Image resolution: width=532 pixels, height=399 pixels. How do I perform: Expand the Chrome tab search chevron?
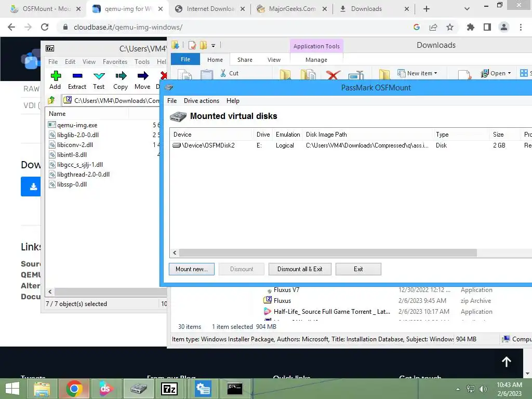pyautogui.click(x=467, y=9)
